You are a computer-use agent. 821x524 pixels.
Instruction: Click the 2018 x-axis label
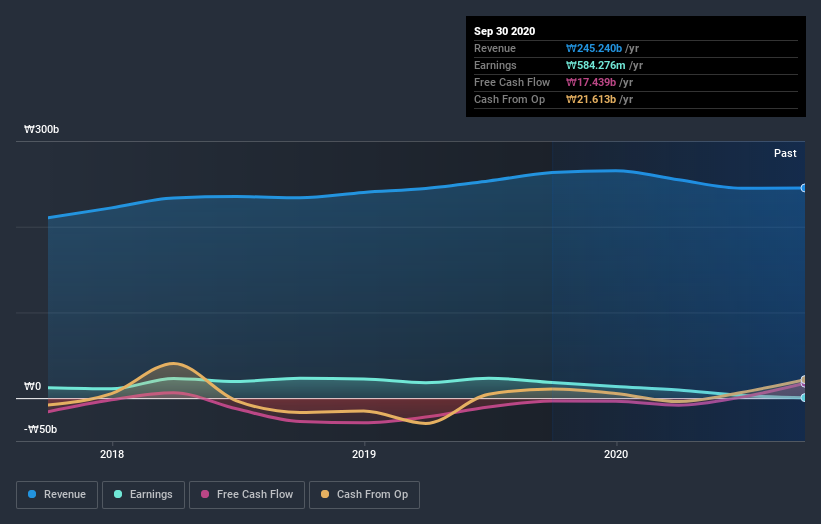[x=112, y=454]
